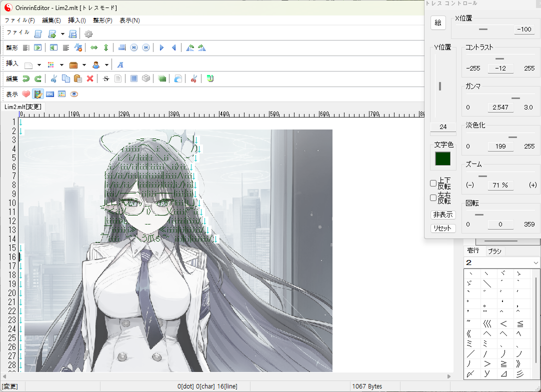Click the red heart icon in 表示 toolbar
The height and width of the screenshot is (392, 541).
coord(26,94)
